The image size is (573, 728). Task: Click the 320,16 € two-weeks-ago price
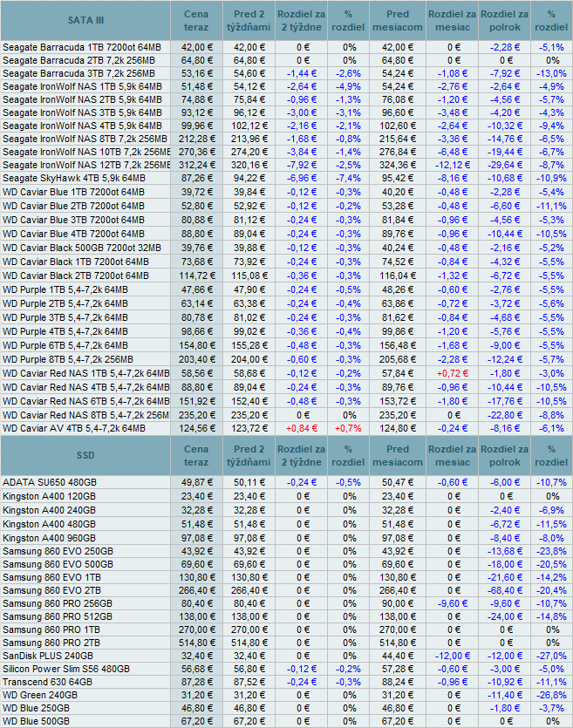[249, 165]
